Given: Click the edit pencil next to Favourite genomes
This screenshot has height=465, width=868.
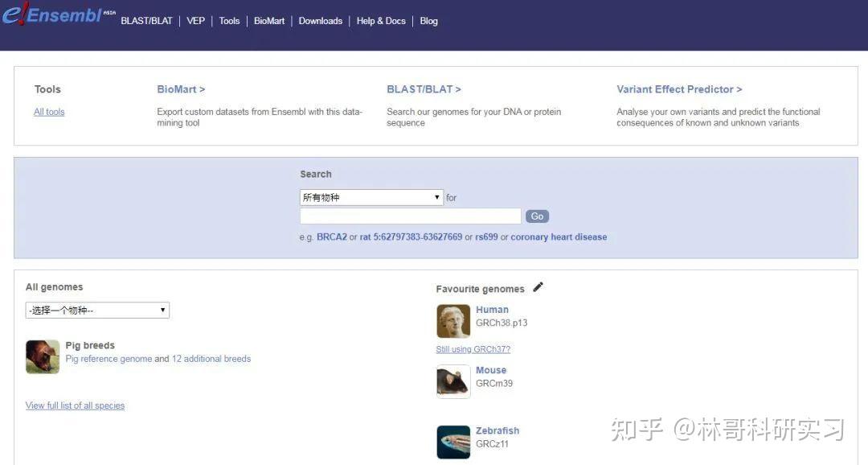Looking at the screenshot, I should pyautogui.click(x=537, y=286).
